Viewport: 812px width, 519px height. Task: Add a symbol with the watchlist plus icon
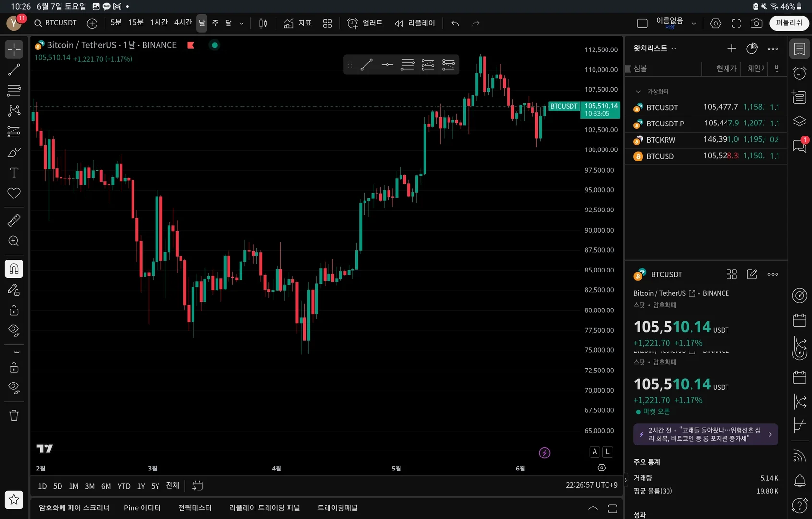click(732, 48)
